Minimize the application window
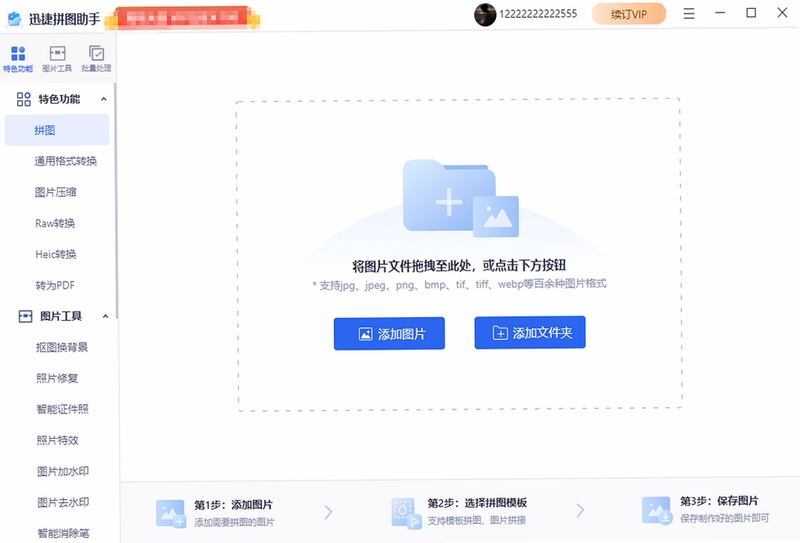Image resolution: width=800 pixels, height=543 pixels. pos(720,13)
